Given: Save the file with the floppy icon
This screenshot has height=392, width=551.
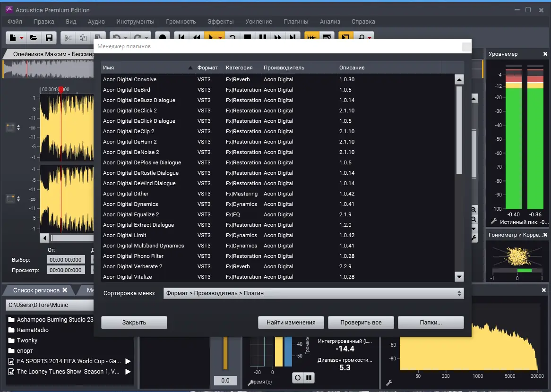Looking at the screenshot, I should pos(49,37).
